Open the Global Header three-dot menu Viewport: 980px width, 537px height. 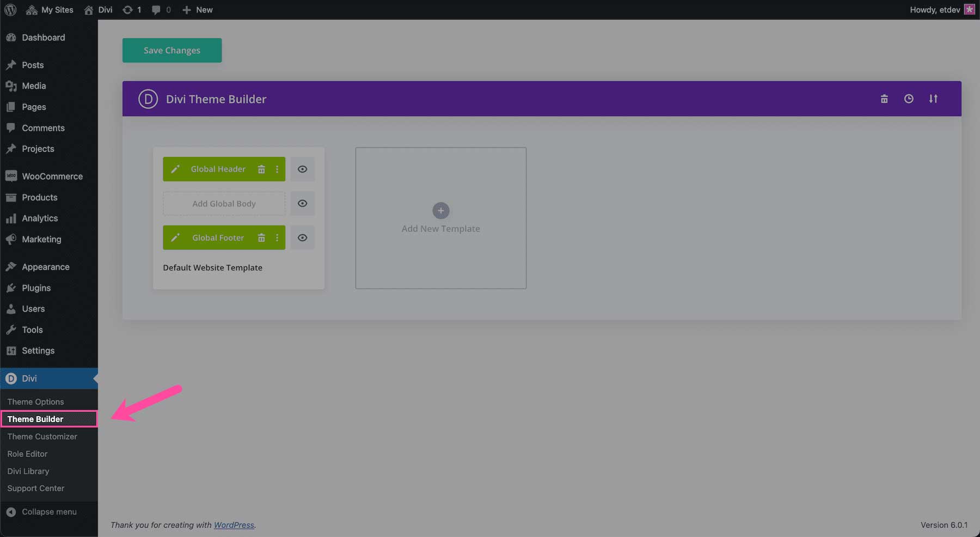[x=277, y=169]
